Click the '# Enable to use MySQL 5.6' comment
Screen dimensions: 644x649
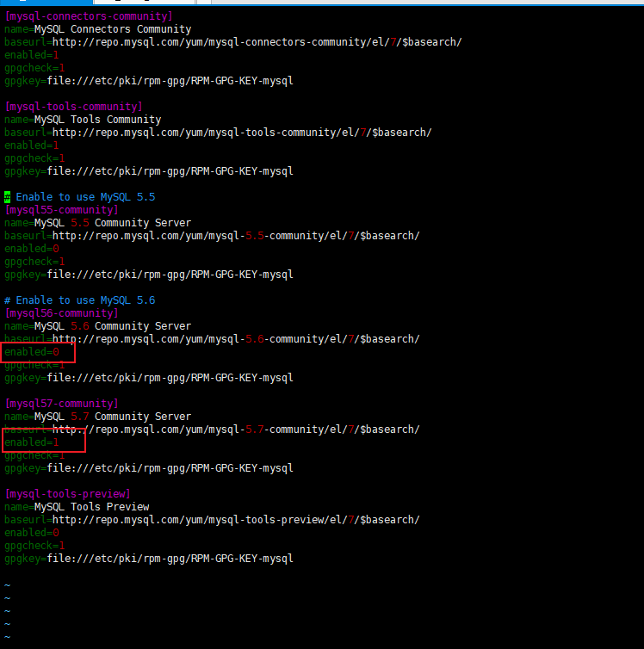[79, 300]
